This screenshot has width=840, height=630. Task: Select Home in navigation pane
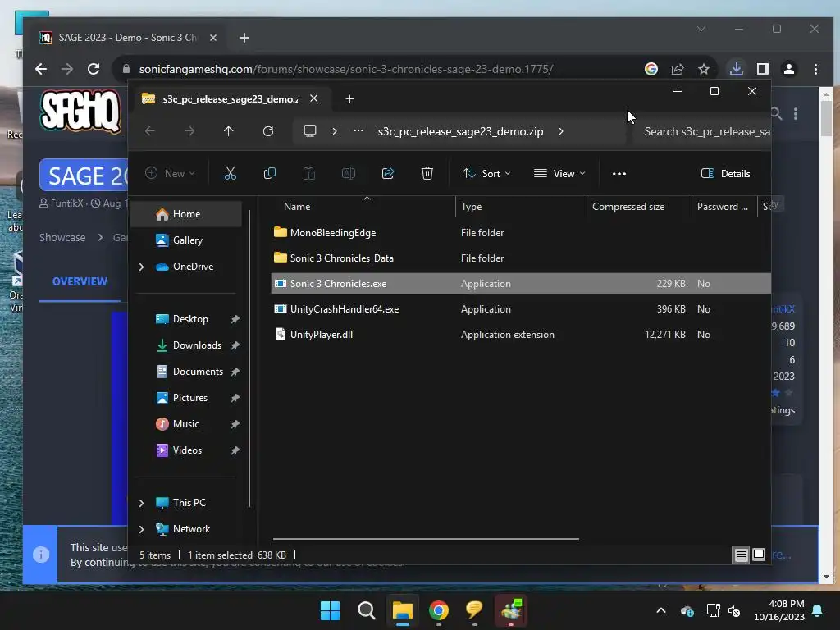coord(186,214)
